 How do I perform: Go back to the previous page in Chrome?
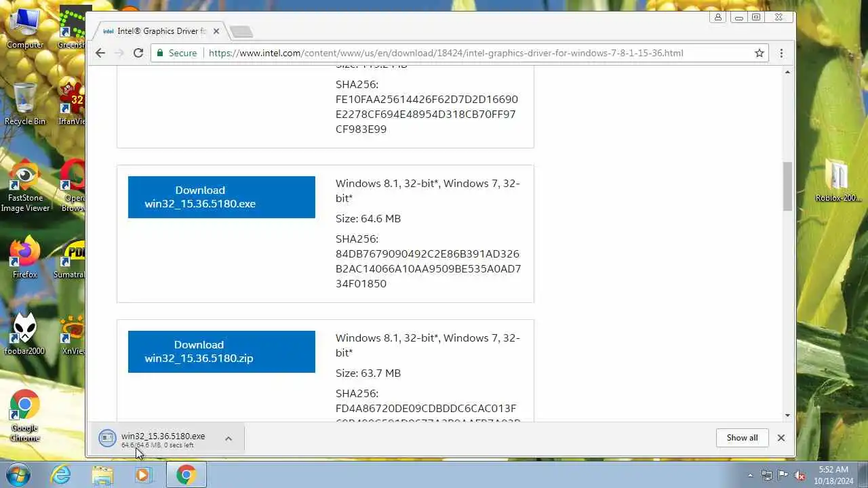point(100,53)
